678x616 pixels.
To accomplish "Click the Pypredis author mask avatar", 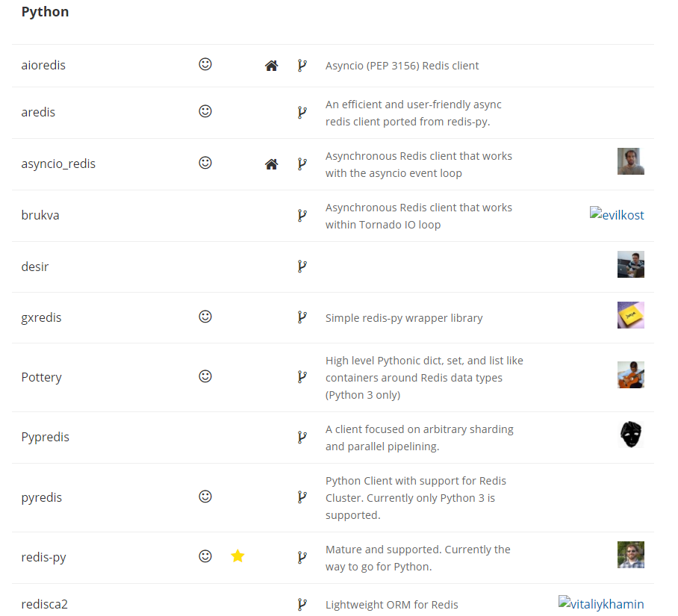I will (x=631, y=435).
